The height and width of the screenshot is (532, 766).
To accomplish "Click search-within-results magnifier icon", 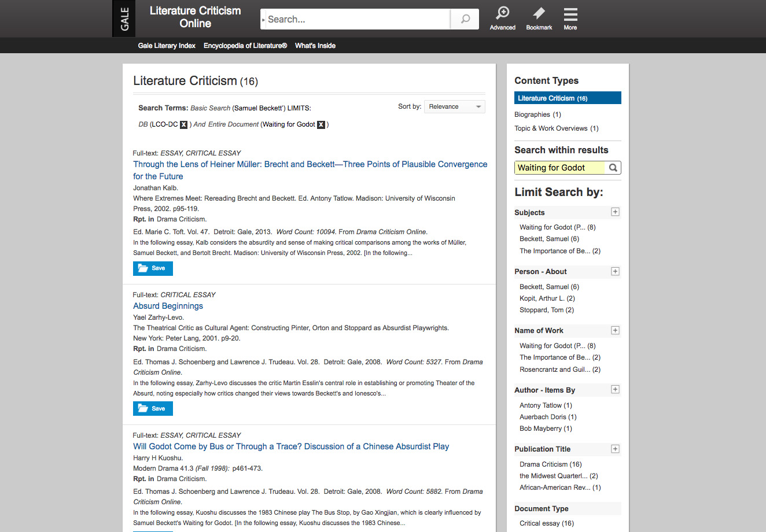I will tap(613, 168).
